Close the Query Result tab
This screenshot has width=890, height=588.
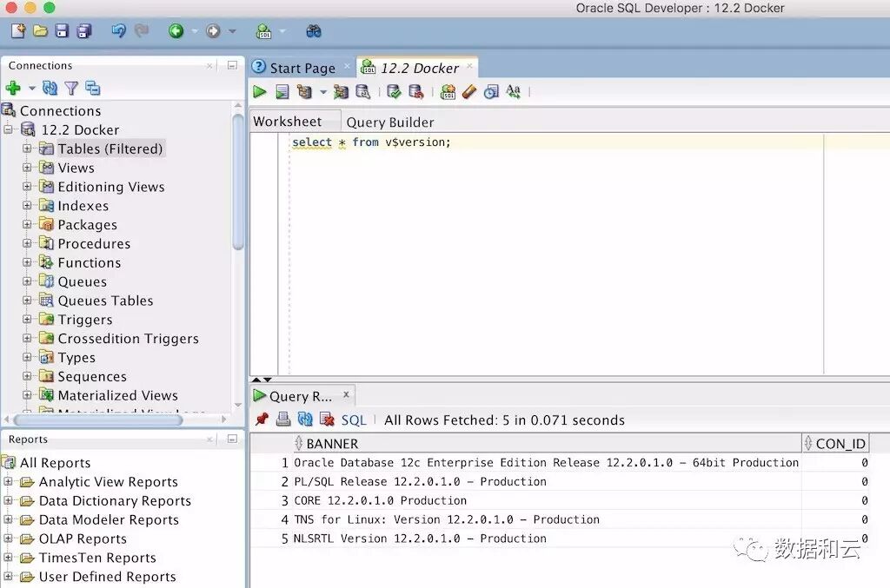click(x=346, y=393)
